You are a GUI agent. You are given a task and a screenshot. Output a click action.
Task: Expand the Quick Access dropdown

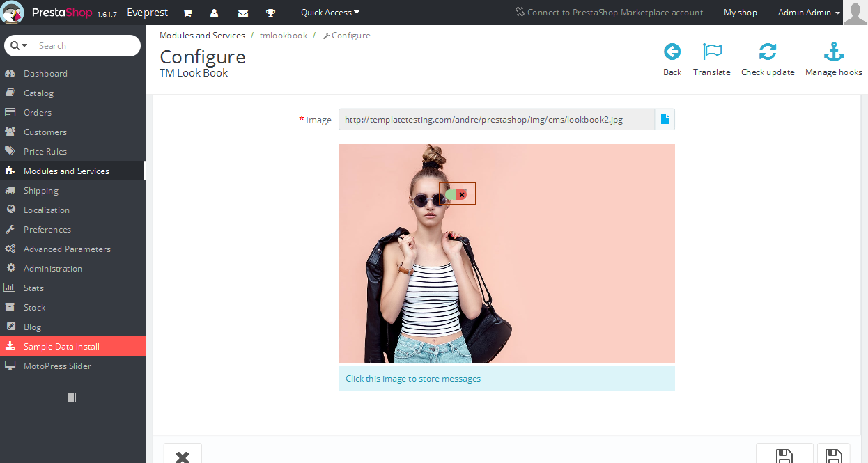[330, 13]
